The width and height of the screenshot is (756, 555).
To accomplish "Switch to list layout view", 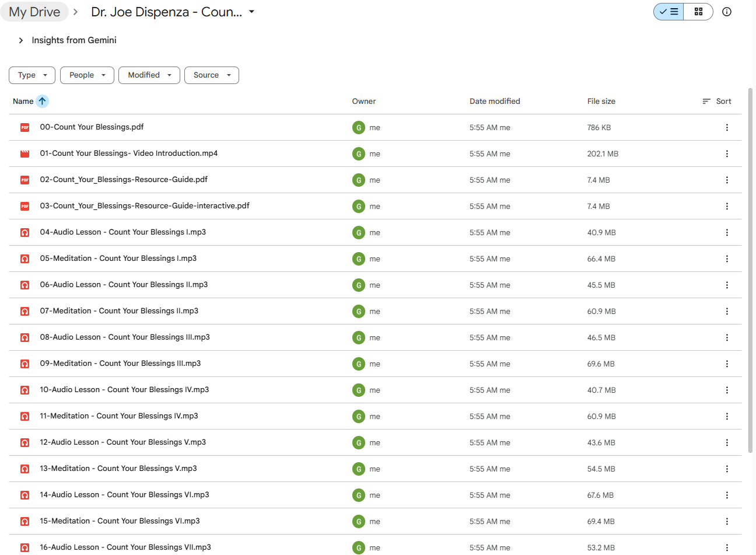I will tap(669, 12).
